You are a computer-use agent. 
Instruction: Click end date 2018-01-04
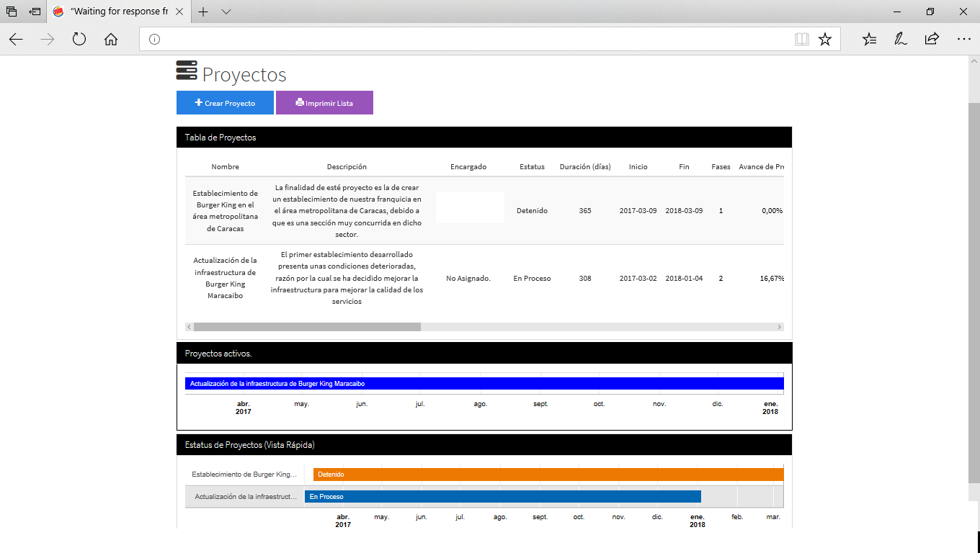(x=684, y=278)
